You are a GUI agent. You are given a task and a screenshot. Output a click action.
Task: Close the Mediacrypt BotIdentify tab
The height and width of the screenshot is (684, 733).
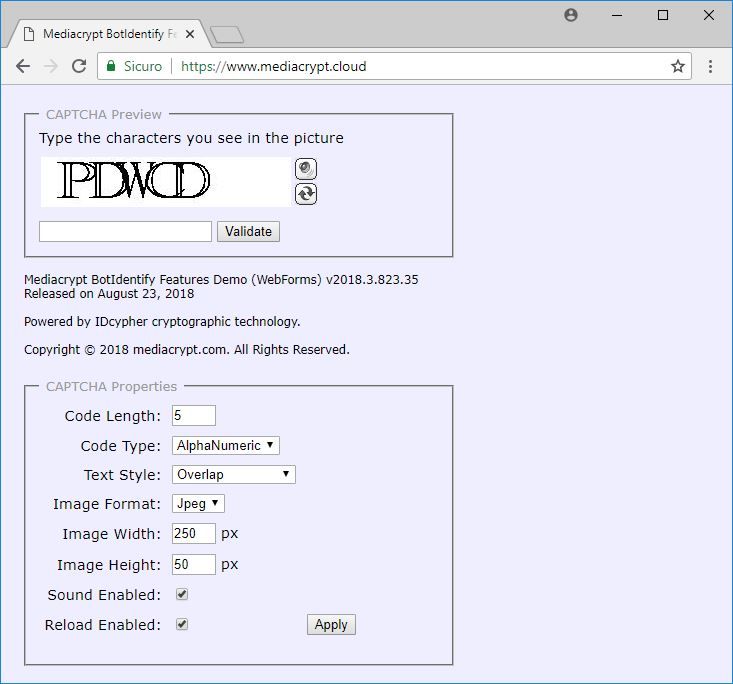click(190, 34)
